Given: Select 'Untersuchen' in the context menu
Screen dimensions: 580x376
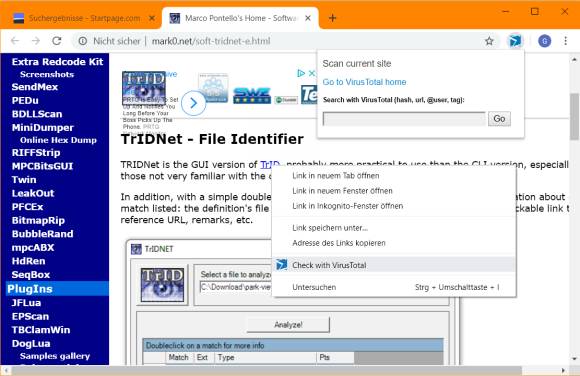Looking at the screenshot, I should pos(394,287).
